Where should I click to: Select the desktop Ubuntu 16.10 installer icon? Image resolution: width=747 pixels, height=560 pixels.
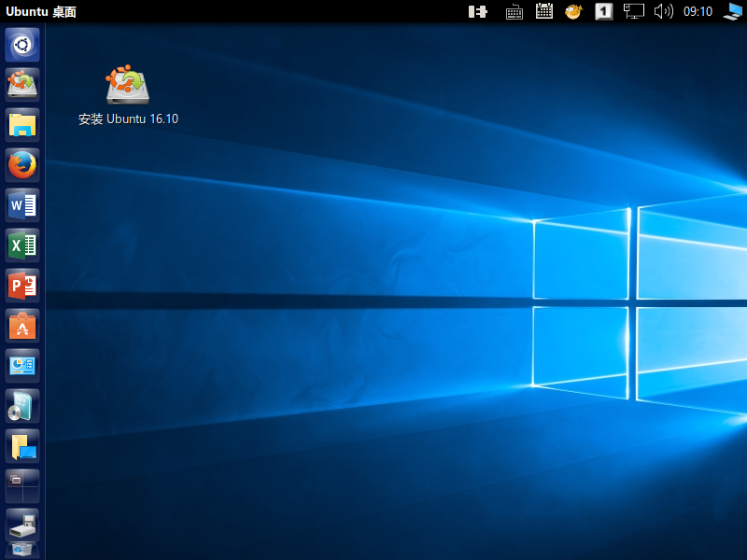coord(128,85)
